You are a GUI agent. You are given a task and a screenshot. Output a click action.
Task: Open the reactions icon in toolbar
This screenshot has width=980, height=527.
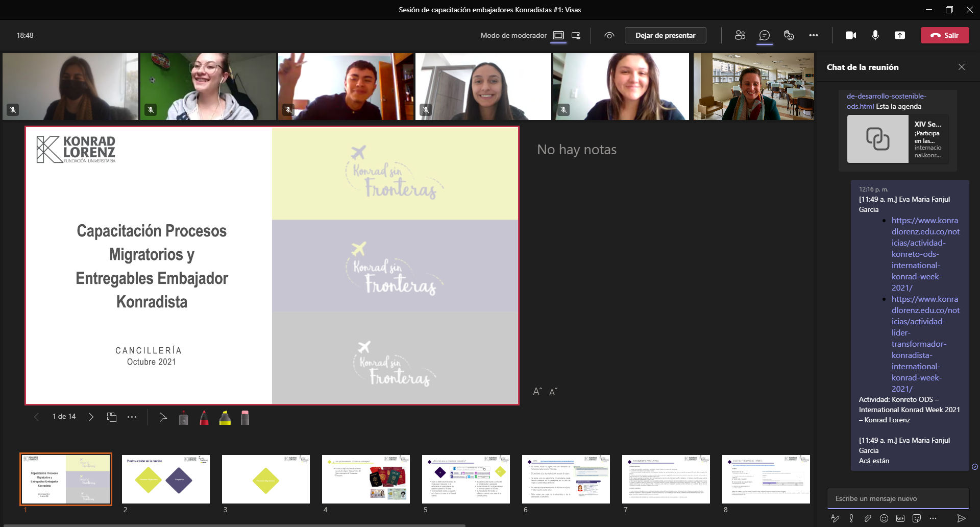[789, 35]
